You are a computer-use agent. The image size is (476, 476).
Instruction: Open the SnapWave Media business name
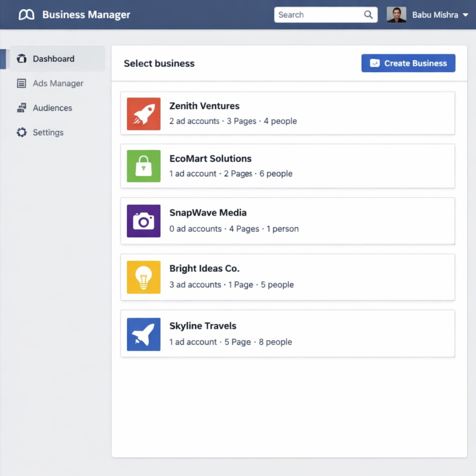coord(208,212)
